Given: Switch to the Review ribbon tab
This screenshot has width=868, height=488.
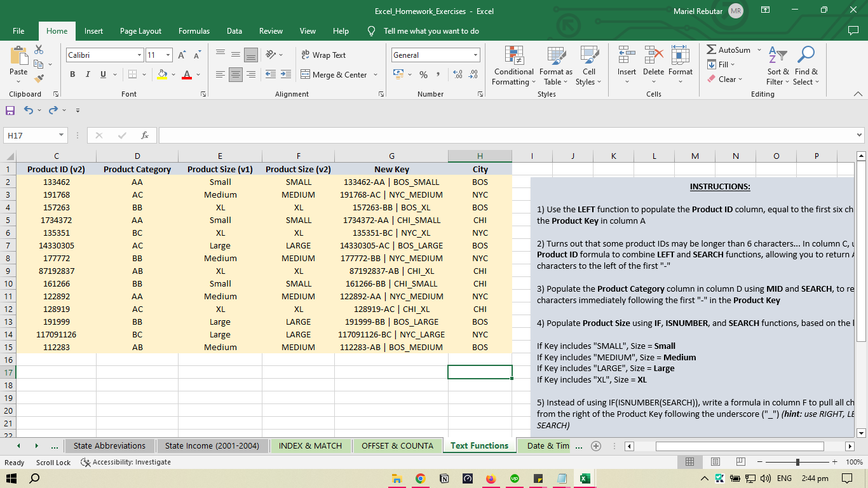Looking at the screenshot, I should (x=271, y=30).
